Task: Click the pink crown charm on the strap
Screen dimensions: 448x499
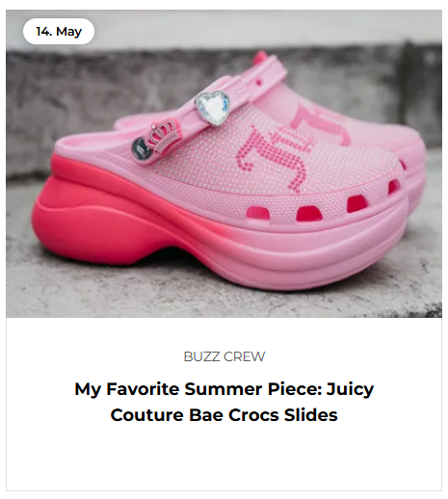Action: [x=163, y=135]
